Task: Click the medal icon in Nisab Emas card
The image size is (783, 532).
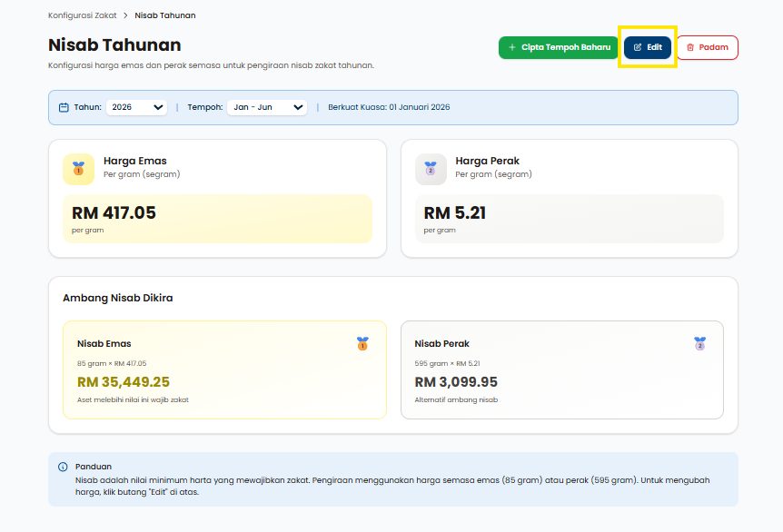Action: pyautogui.click(x=362, y=343)
